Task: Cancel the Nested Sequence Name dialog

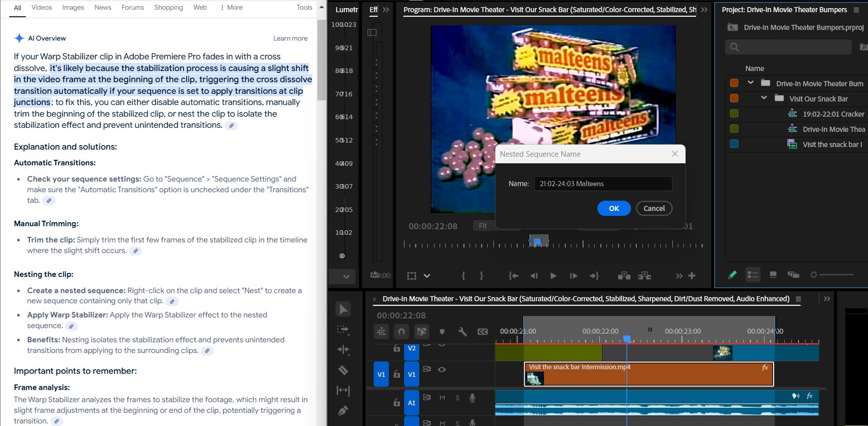Action: 654,208
